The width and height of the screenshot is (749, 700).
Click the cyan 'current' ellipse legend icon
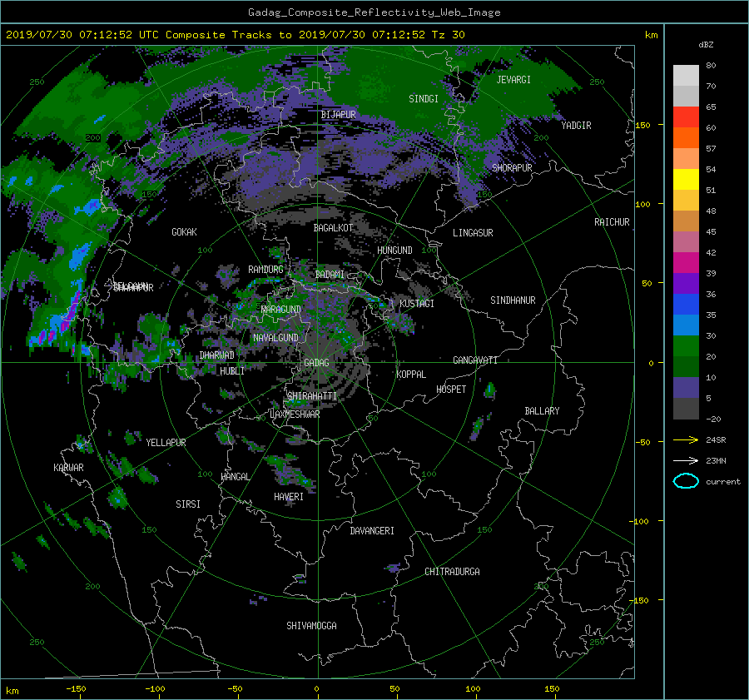pyautogui.click(x=686, y=481)
